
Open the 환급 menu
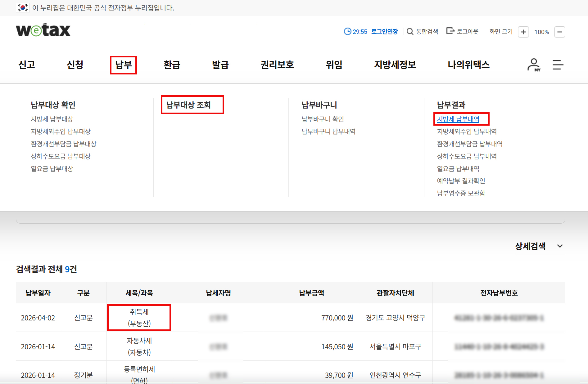click(x=172, y=65)
